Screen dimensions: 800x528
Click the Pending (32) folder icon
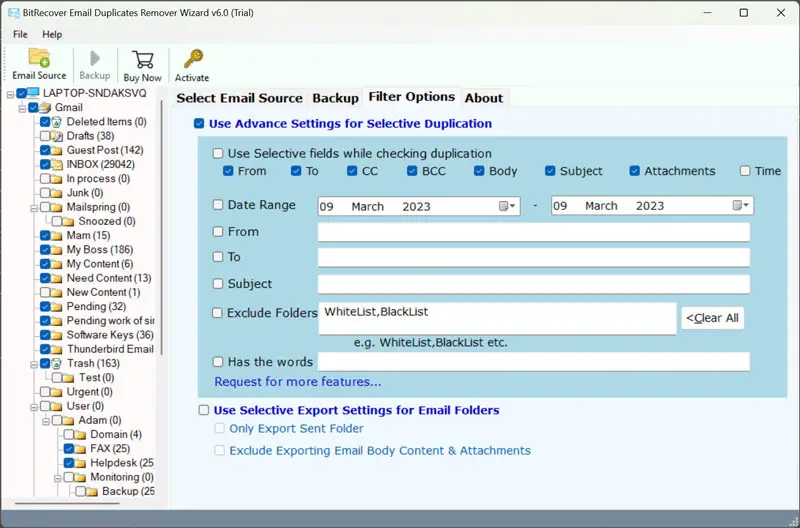[57, 307]
